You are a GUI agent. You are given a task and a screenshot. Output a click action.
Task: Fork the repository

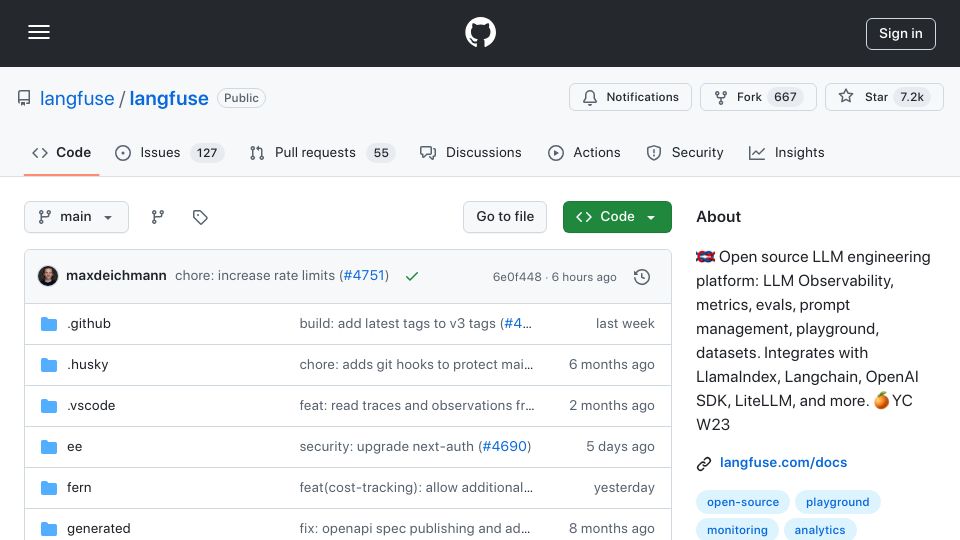[758, 97]
